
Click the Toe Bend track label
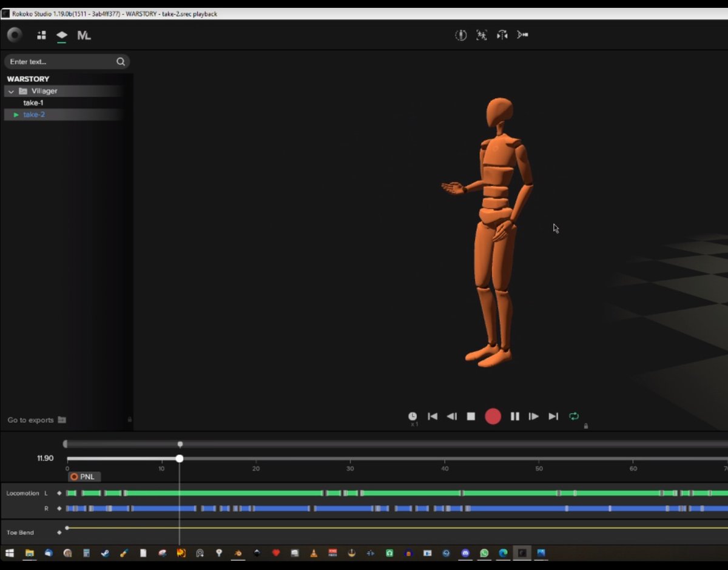click(x=20, y=532)
